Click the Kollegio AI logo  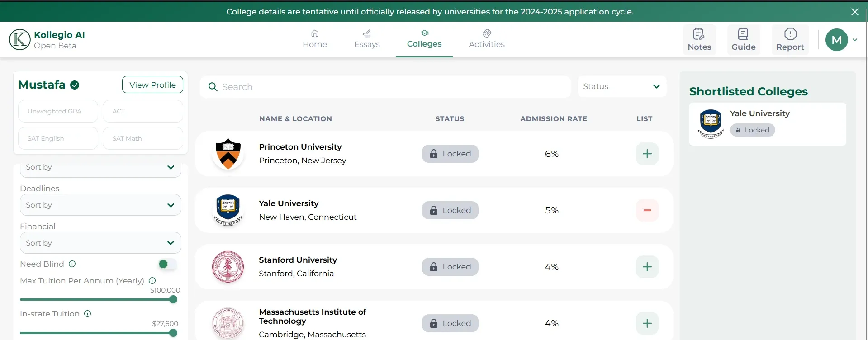[20, 39]
